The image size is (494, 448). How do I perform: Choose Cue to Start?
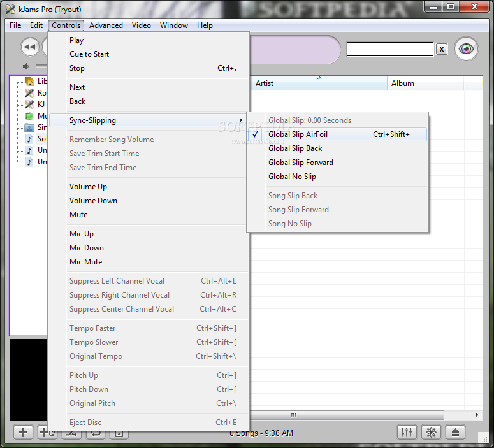click(x=149, y=54)
